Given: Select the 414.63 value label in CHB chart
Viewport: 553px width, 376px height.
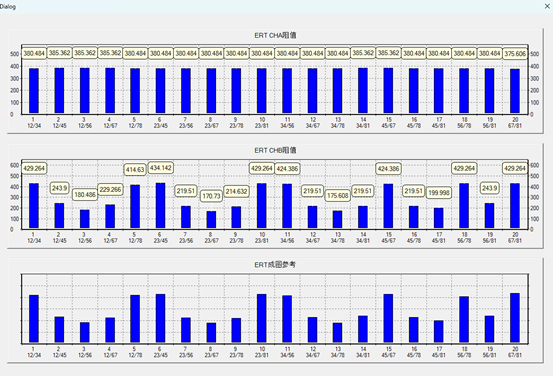Looking at the screenshot, I should [x=135, y=170].
